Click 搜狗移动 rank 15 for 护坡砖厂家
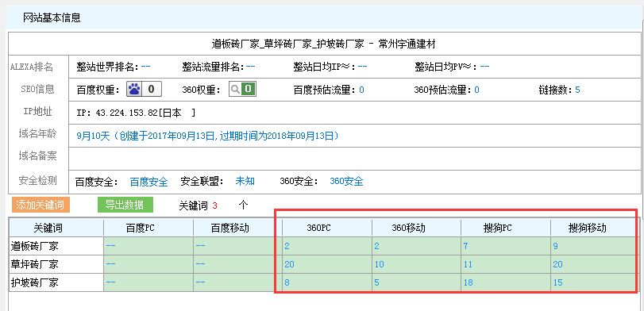 (557, 282)
